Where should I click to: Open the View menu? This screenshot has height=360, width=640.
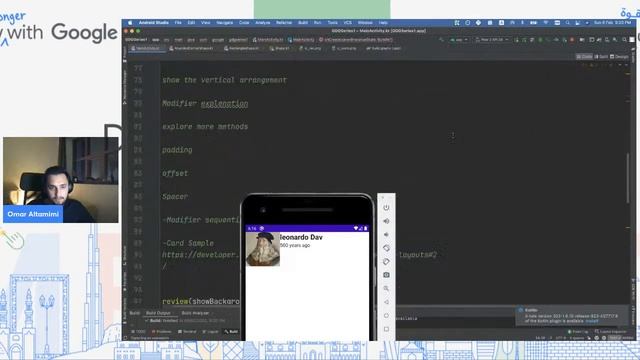click(x=205, y=23)
